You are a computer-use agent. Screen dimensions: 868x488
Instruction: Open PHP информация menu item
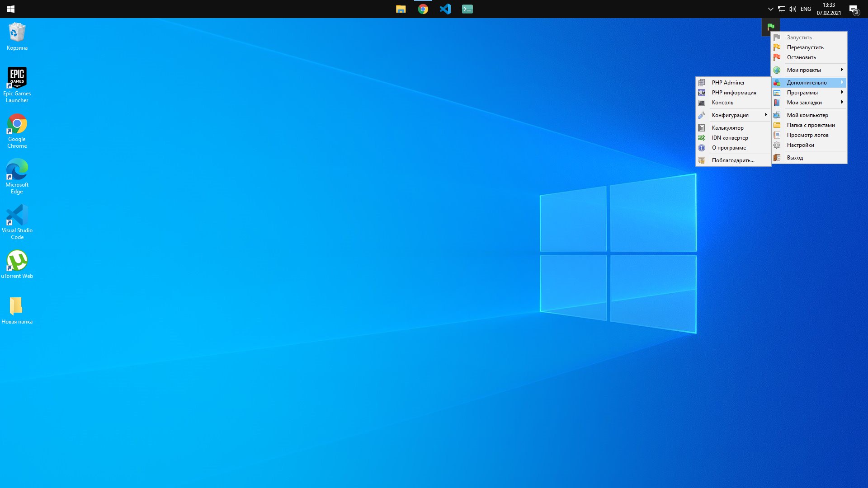click(733, 93)
